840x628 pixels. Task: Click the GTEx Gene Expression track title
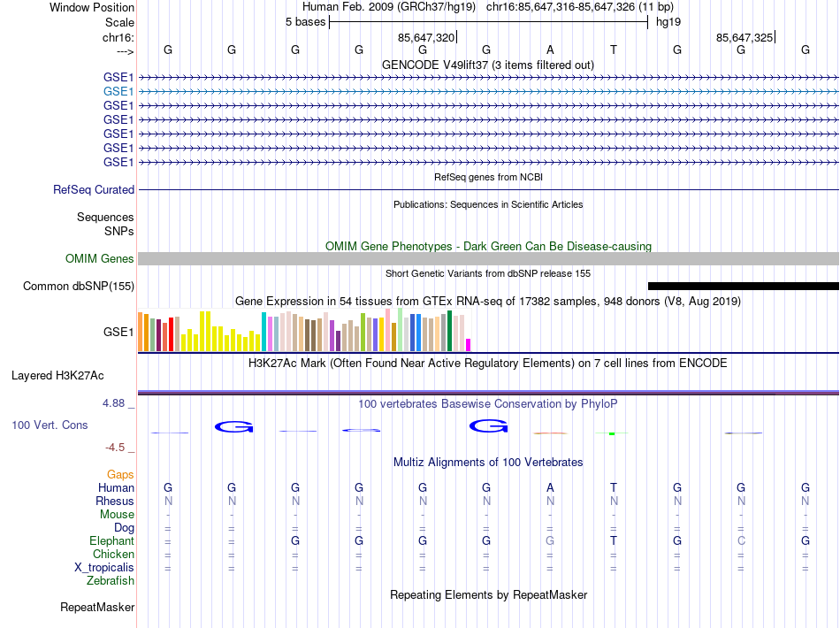tap(488, 302)
